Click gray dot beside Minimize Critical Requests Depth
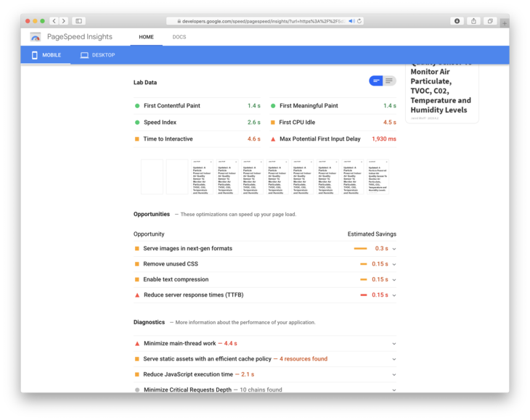This screenshot has height=420, width=530. (x=137, y=390)
